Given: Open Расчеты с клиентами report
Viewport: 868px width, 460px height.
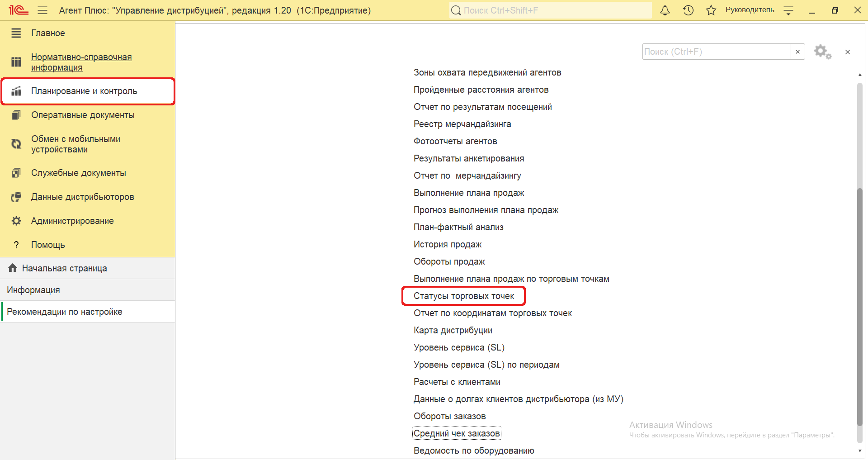Looking at the screenshot, I should pyautogui.click(x=457, y=382).
